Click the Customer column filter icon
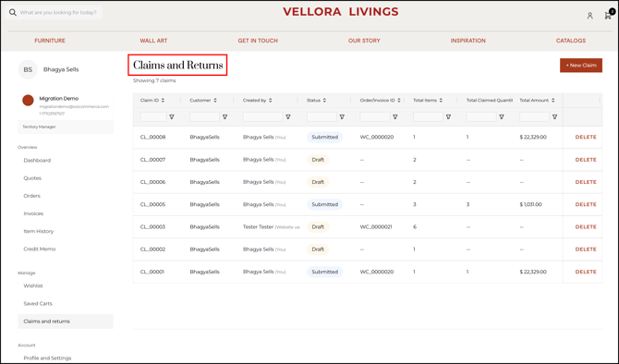This screenshot has height=364, width=619. pos(225,116)
